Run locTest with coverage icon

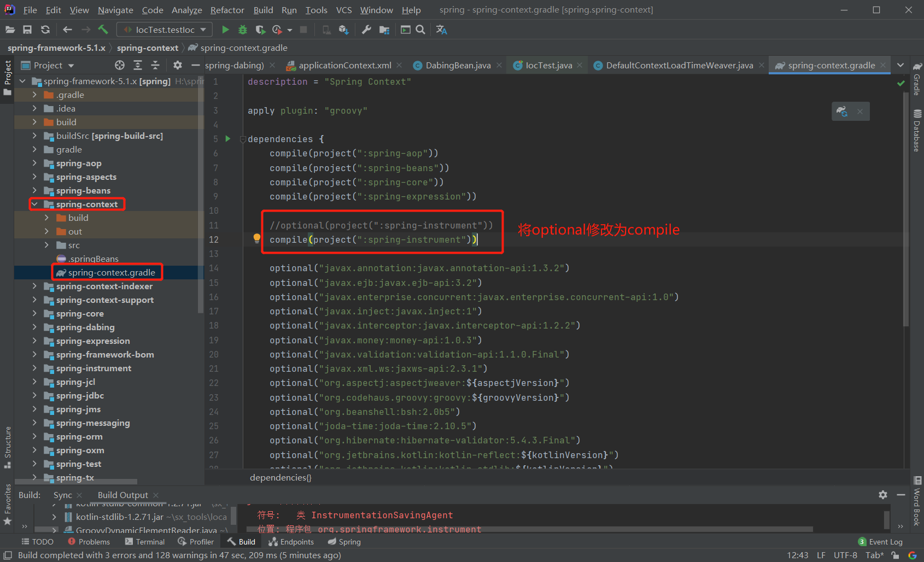pos(260,30)
